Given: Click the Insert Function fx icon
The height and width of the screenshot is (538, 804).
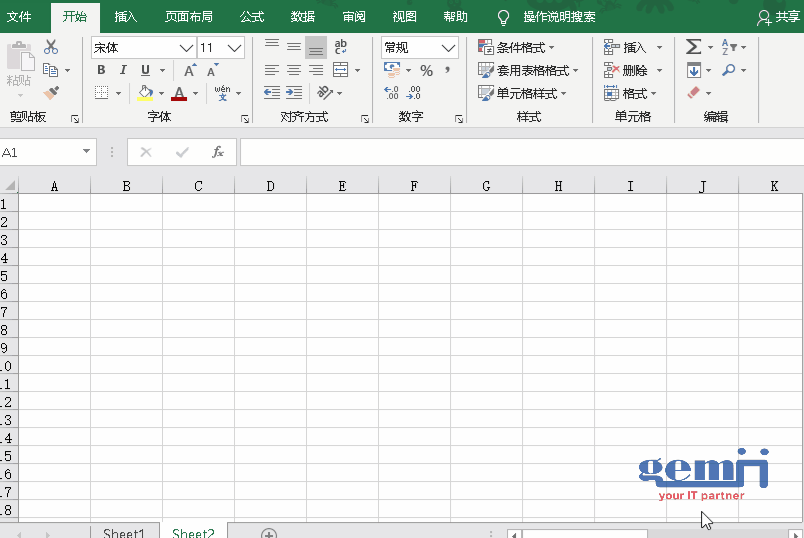Looking at the screenshot, I should point(218,152).
